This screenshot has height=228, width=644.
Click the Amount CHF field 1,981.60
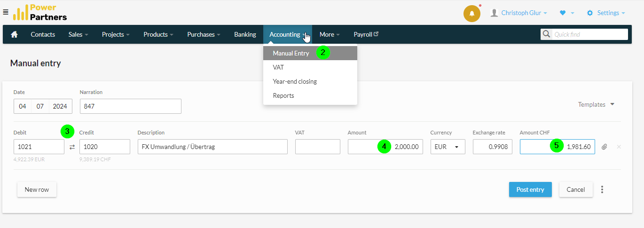coord(558,147)
